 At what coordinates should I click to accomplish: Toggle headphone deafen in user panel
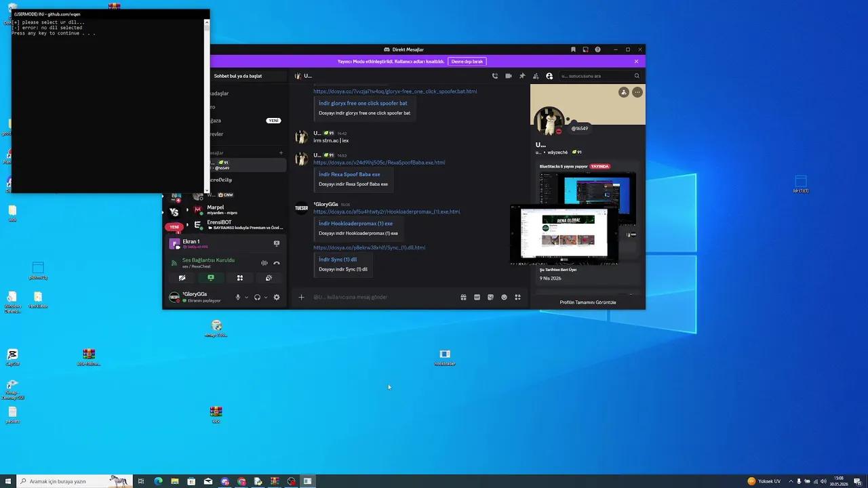257,297
